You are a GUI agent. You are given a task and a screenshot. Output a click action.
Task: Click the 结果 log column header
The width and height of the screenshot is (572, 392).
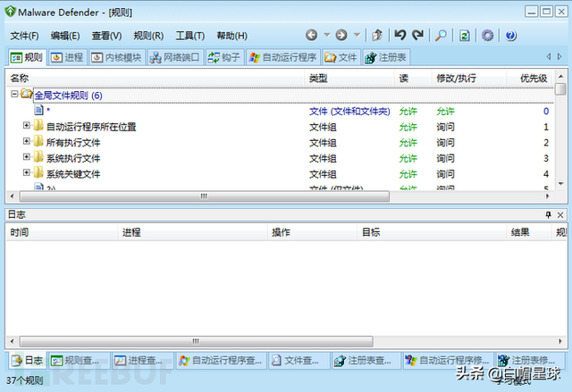pos(529,232)
